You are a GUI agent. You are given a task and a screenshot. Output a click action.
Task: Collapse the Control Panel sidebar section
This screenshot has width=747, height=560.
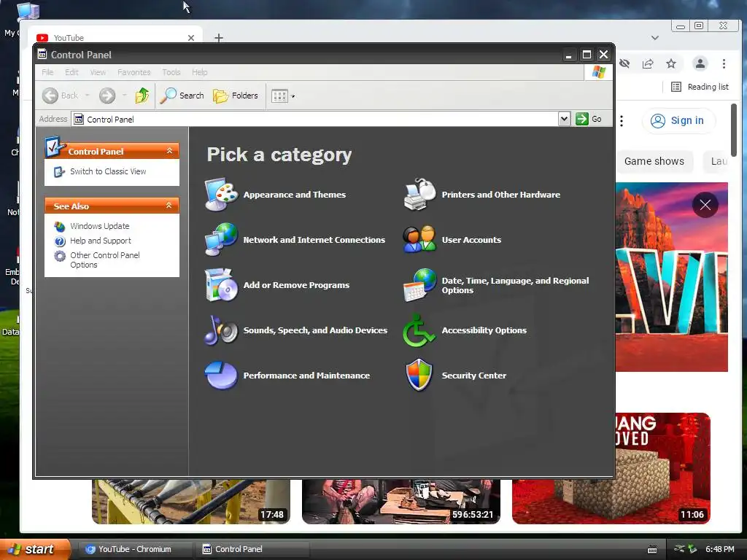(x=169, y=150)
